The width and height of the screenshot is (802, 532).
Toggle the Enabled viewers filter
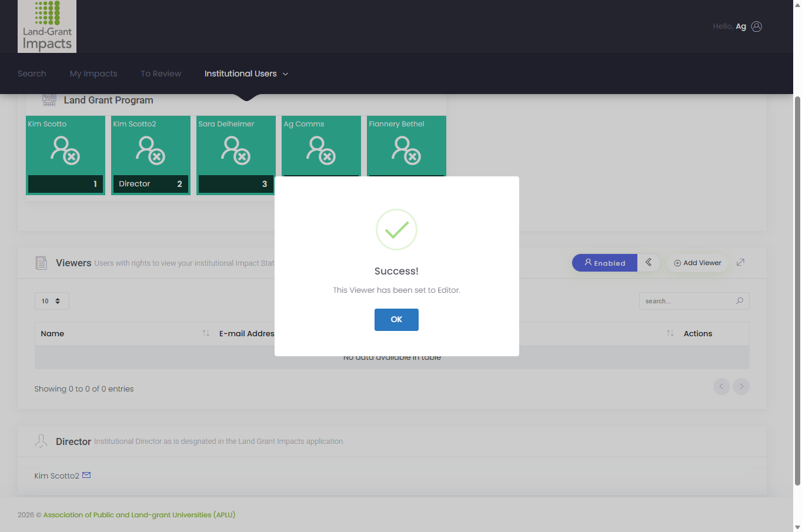[604, 263]
